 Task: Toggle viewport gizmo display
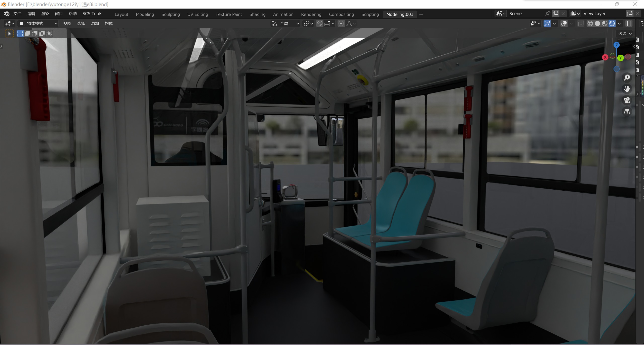(x=547, y=23)
